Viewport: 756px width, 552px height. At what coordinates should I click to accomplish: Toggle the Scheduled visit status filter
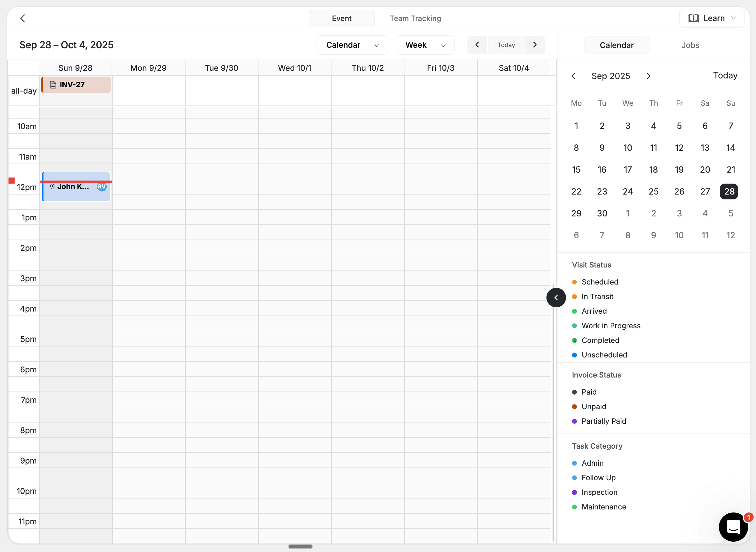600,282
